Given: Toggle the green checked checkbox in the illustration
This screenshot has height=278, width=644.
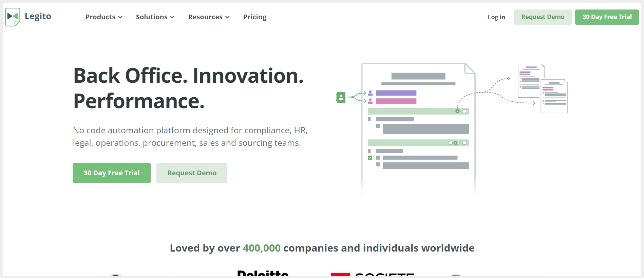Looking at the screenshot, I should click(x=370, y=158).
